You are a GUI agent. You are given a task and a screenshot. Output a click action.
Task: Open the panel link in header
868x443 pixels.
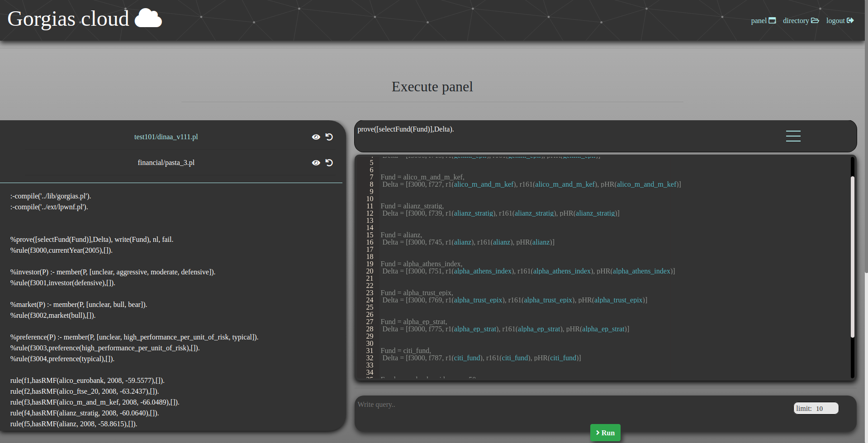(x=763, y=21)
